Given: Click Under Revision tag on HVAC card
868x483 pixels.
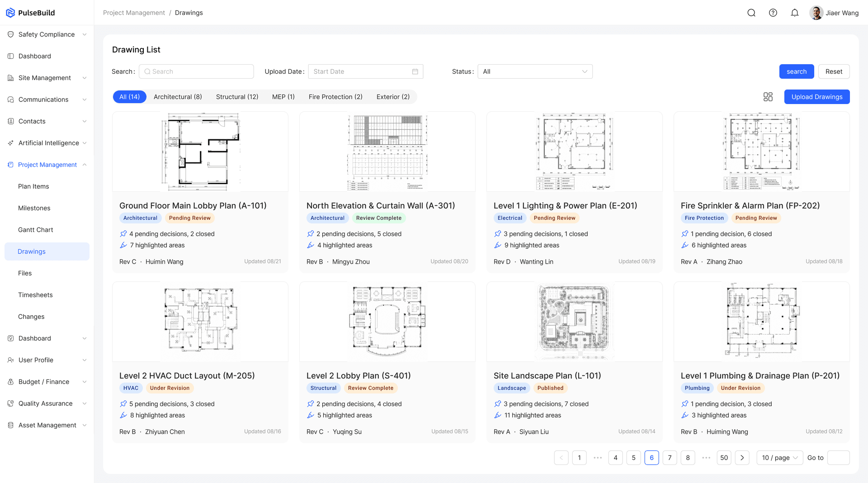Looking at the screenshot, I should click(170, 388).
